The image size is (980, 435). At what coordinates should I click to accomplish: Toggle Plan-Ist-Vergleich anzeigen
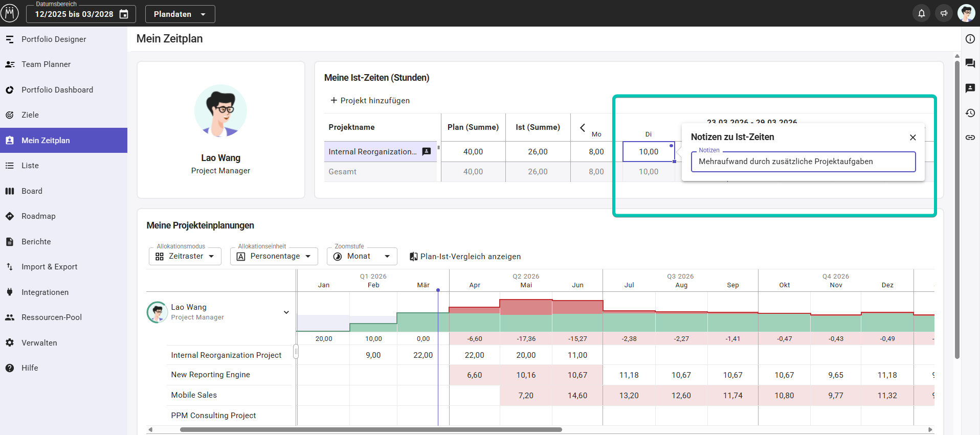(464, 257)
